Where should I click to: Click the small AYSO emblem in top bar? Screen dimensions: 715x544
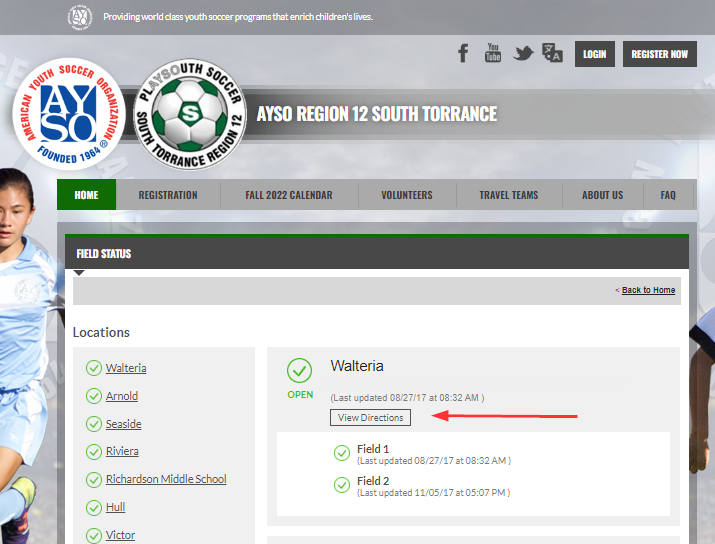[x=81, y=17]
